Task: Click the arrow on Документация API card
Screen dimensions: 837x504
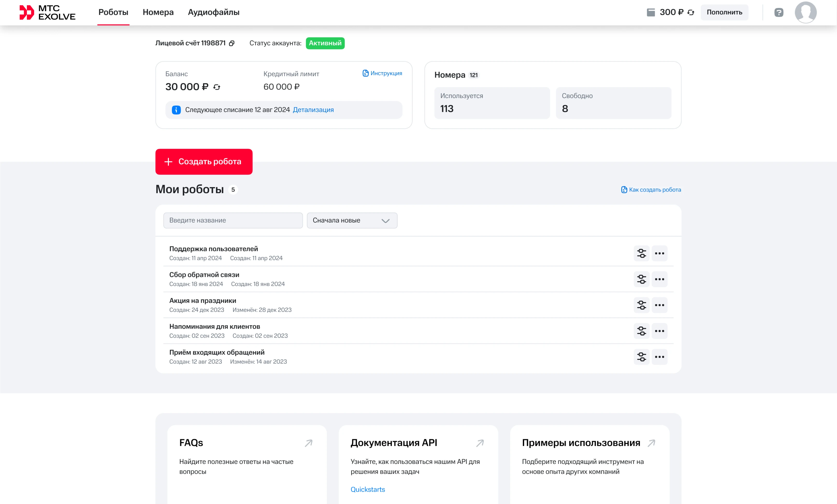Action: (x=480, y=443)
